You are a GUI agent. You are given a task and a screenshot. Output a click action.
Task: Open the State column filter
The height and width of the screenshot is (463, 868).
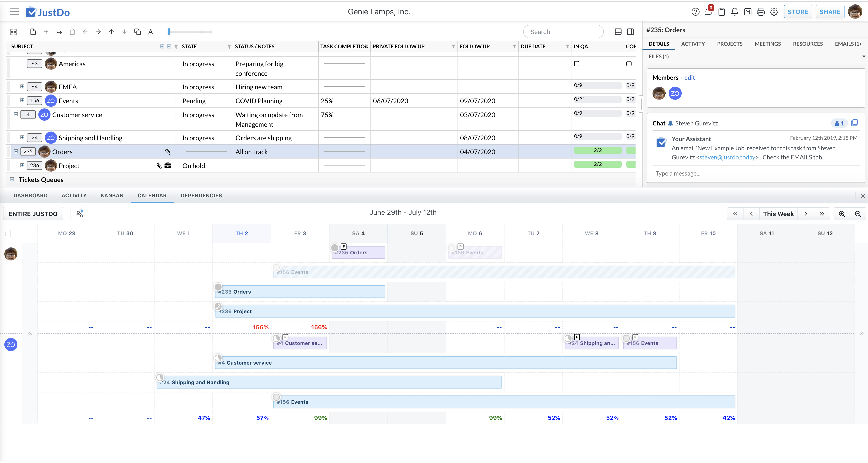(229, 47)
